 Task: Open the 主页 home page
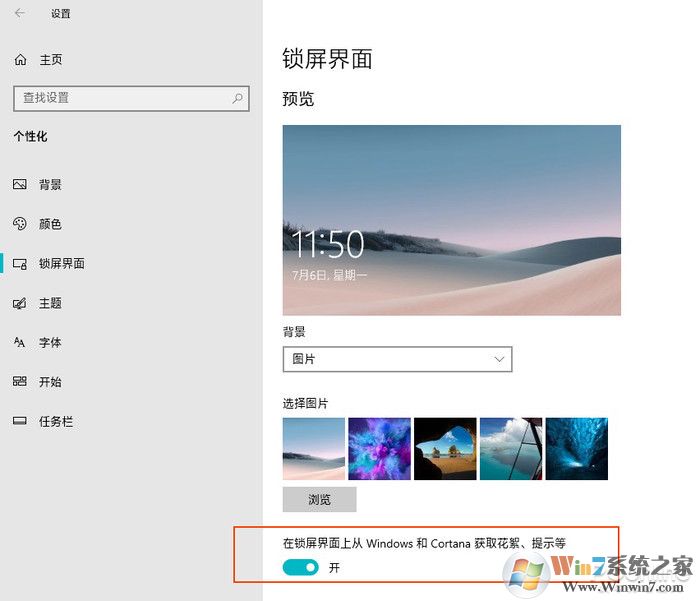[51, 59]
